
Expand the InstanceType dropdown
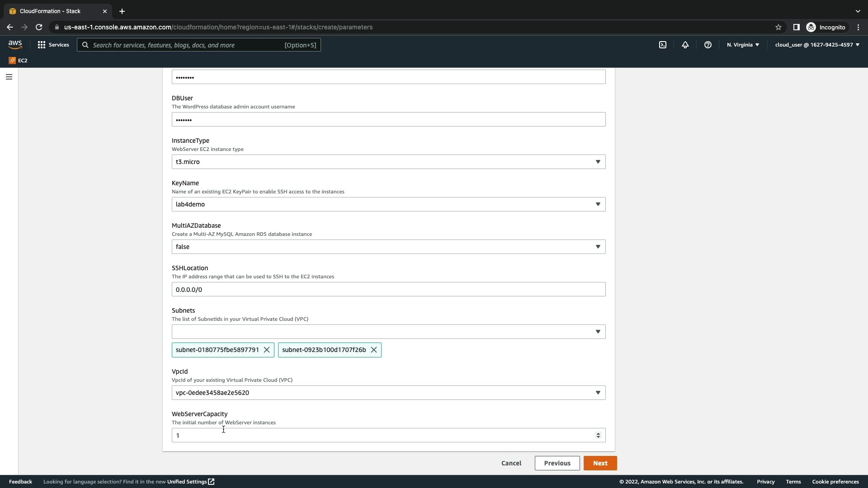click(x=388, y=162)
